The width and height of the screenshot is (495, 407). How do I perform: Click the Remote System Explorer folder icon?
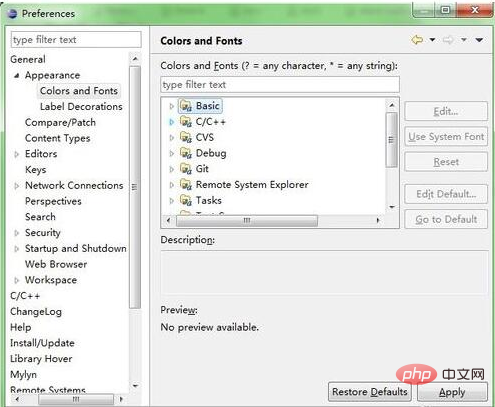[x=186, y=184]
